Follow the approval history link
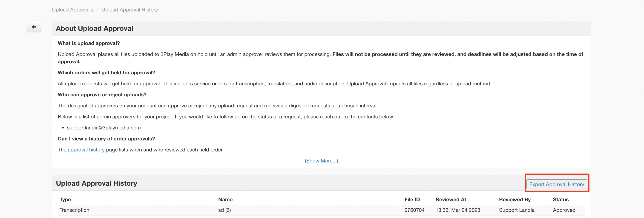The height and width of the screenshot is (218, 644). (86, 150)
